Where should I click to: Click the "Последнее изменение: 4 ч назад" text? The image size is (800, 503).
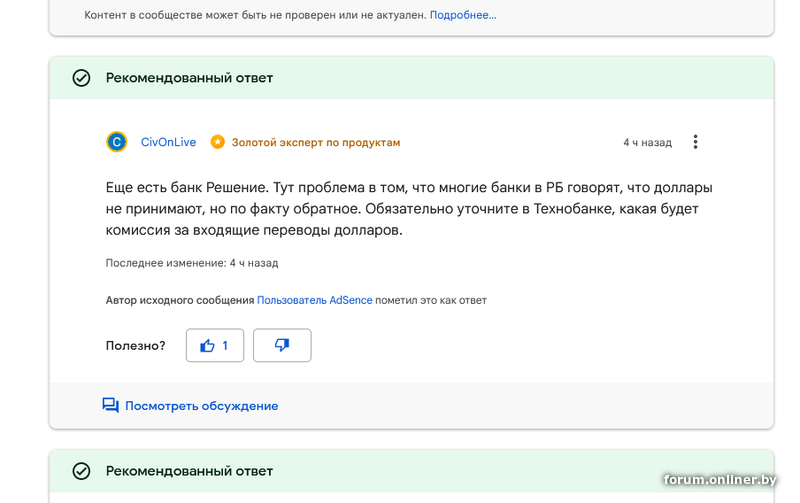coord(192,263)
